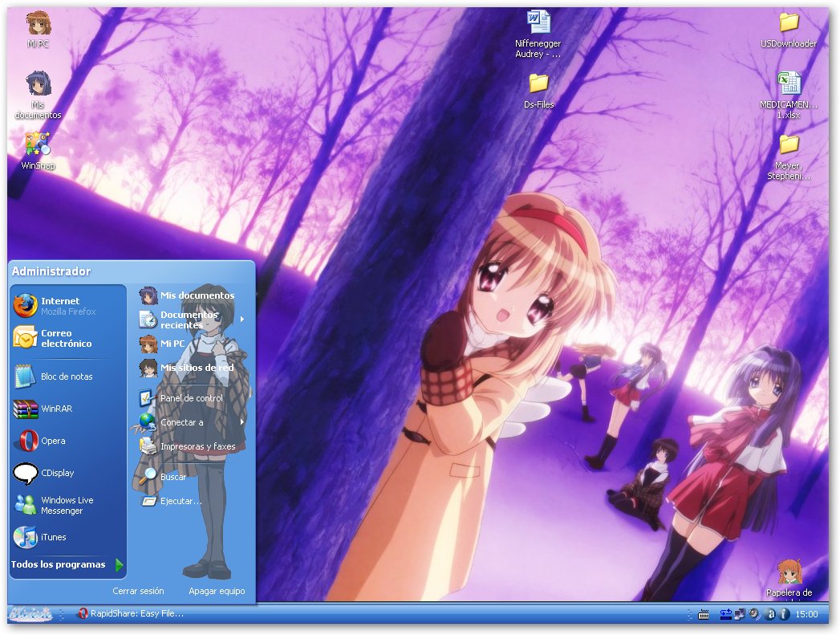Launch WinRAR from the start menu
840x635 pixels.
[x=67, y=409]
